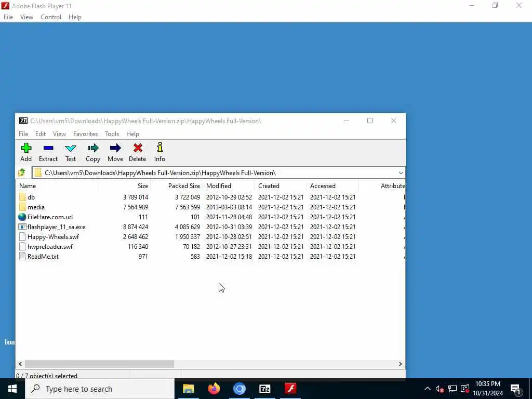Open the 7-Zip Edit menu
This screenshot has height=399, width=532.
[41, 134]
